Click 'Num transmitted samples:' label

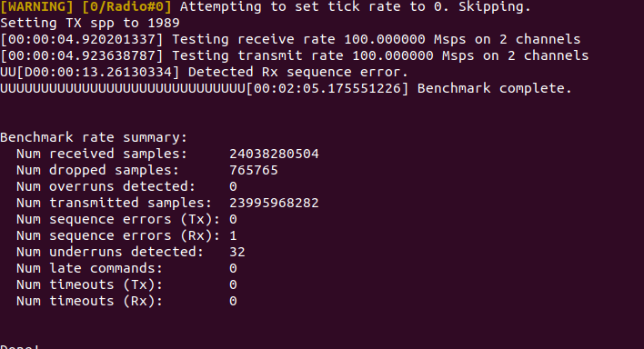115,203
